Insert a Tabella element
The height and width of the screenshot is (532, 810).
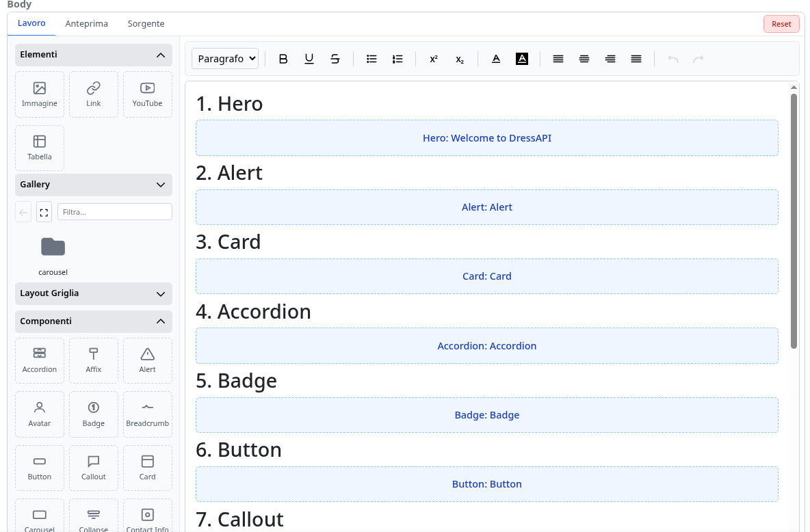pos(39,148)
